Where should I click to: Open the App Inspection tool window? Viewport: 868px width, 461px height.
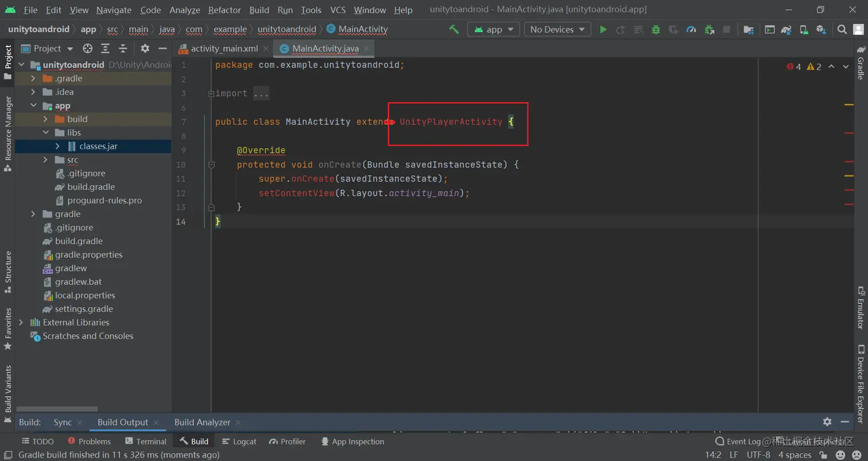[x=352, y=441]
